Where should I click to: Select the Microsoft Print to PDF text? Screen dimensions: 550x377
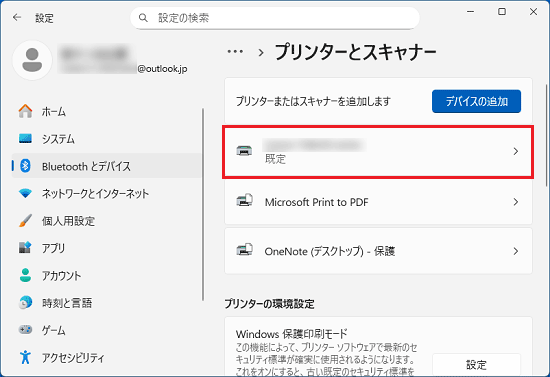pos(316,202)
